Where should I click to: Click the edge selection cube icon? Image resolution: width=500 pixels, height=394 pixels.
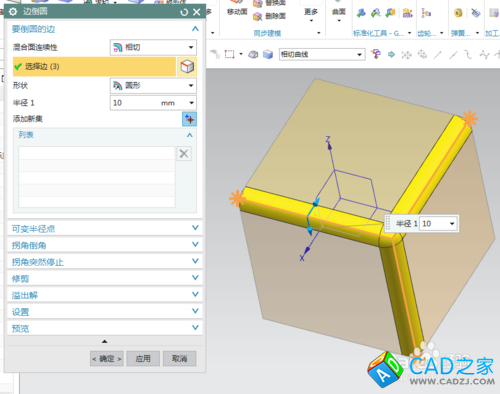[x=187, y=66]
